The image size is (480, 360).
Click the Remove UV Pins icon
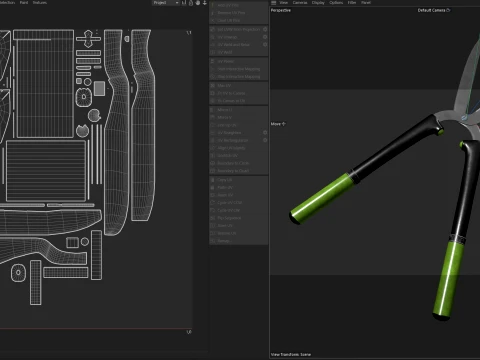[x=212, y=13]
